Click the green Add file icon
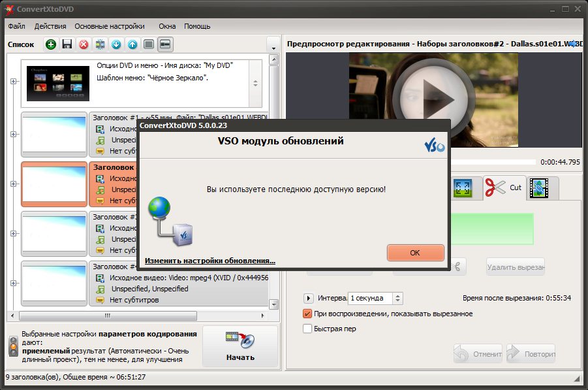 [51, 44]
